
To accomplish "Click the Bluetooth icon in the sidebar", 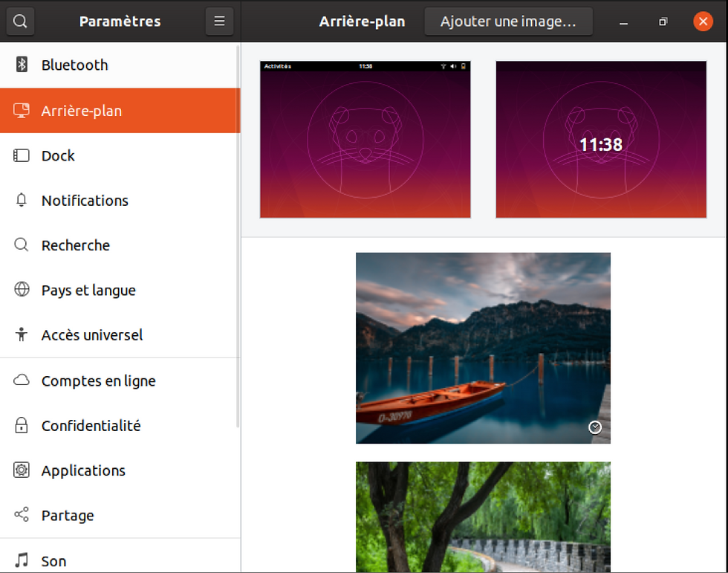I will pyautogui.click(x=22, y=65).
